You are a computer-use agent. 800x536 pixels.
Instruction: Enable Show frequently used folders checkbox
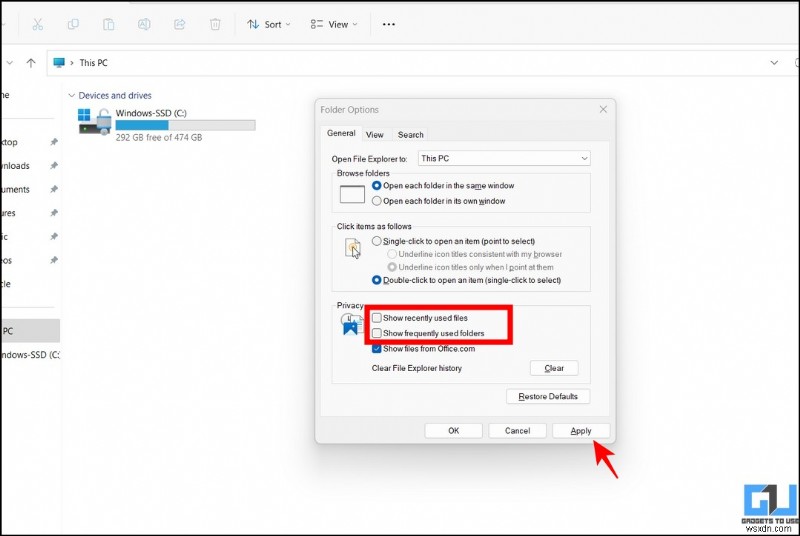pyautogui.click(x=377, y=333)
